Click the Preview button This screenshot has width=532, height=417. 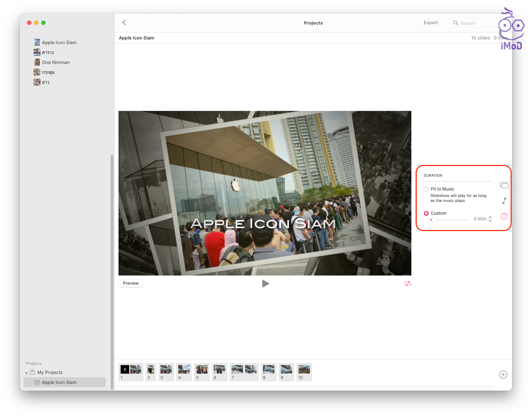(131, 283)
